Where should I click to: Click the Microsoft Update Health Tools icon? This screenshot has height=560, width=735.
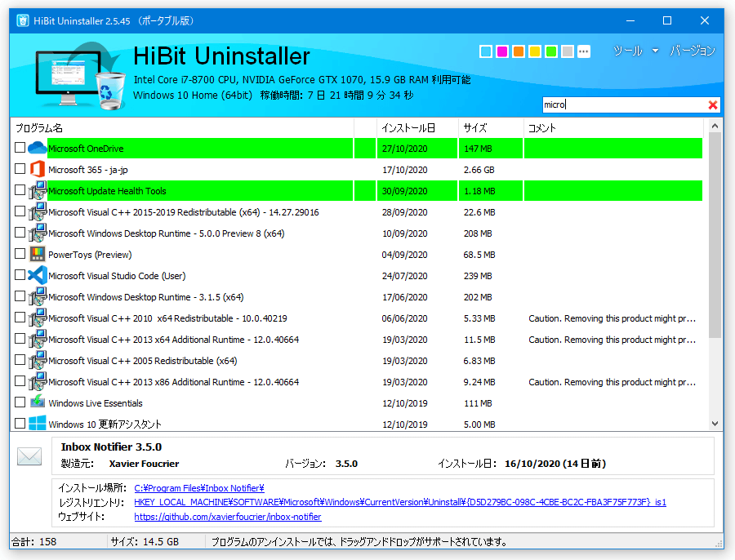click(x=37, y=191)
